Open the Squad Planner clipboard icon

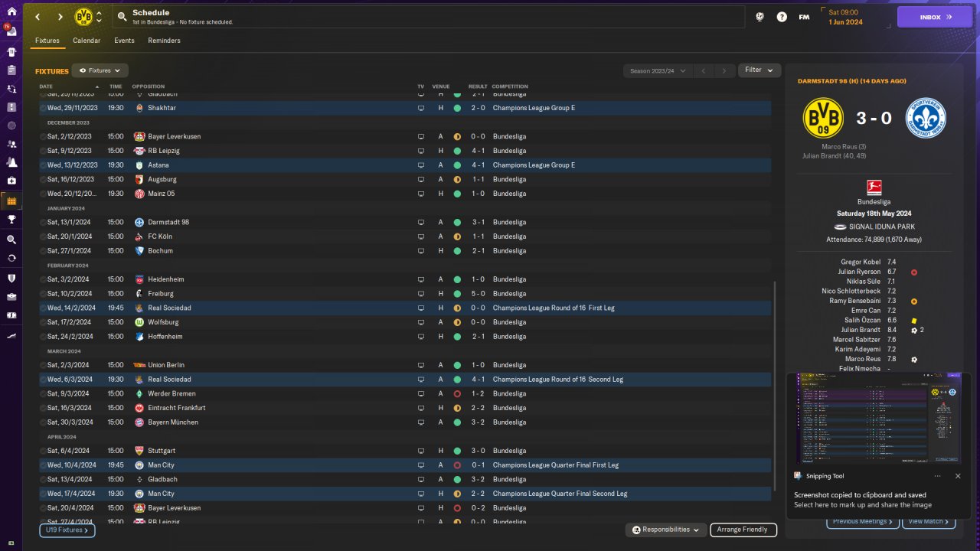point(11,70)
